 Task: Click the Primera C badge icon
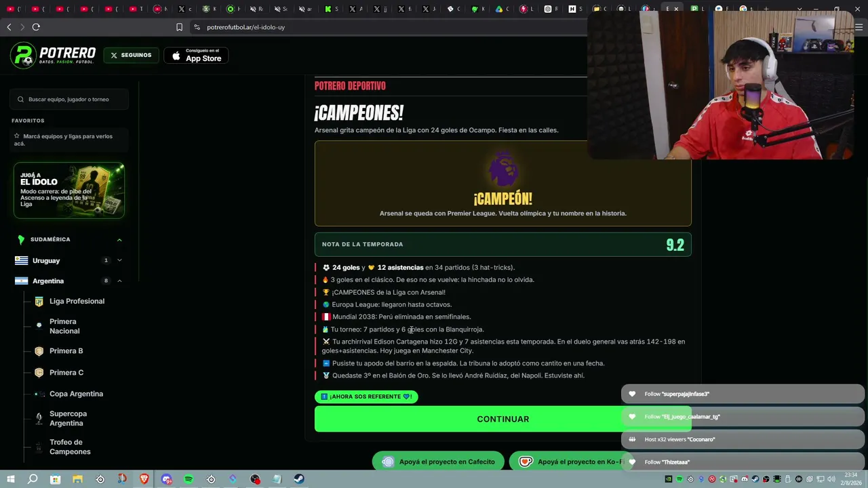point(39,373)
